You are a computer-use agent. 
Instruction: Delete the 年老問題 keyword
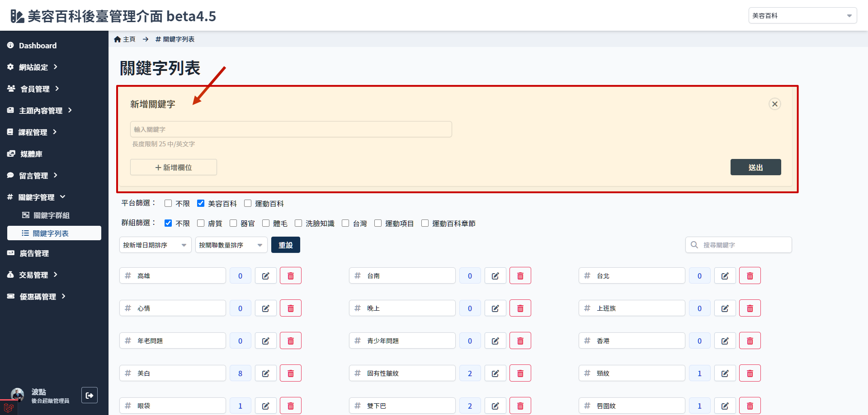291,340
